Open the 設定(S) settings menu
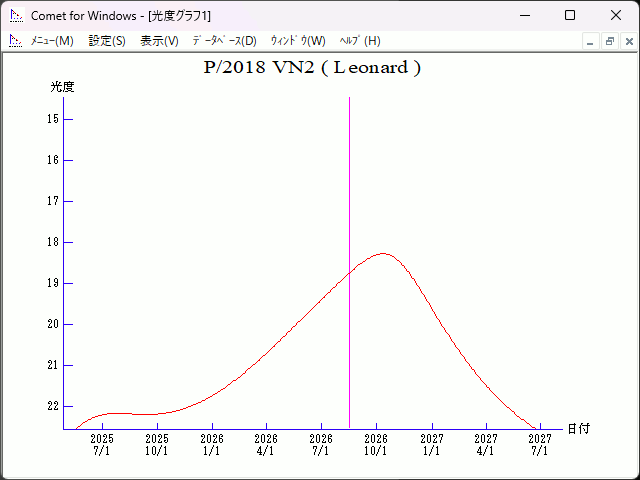Image resolution: width=640 pixels, height=480 pixels. [x=107, y=41]
